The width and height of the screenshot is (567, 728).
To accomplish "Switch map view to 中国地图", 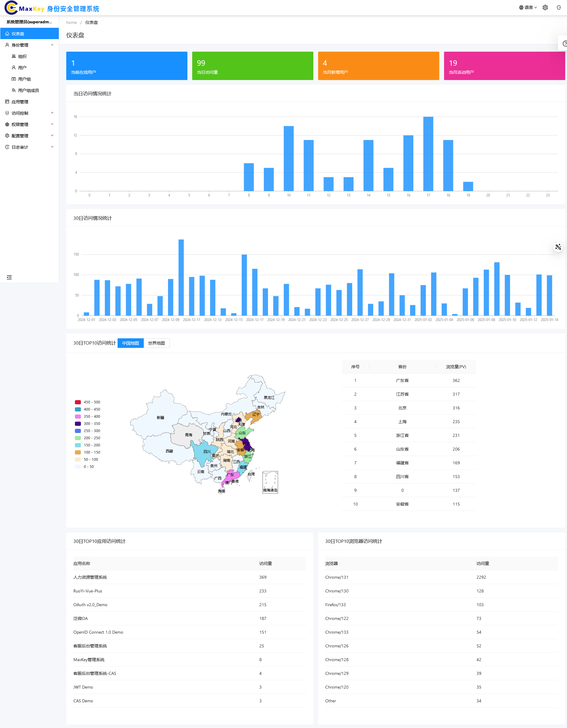I will 130,343.
